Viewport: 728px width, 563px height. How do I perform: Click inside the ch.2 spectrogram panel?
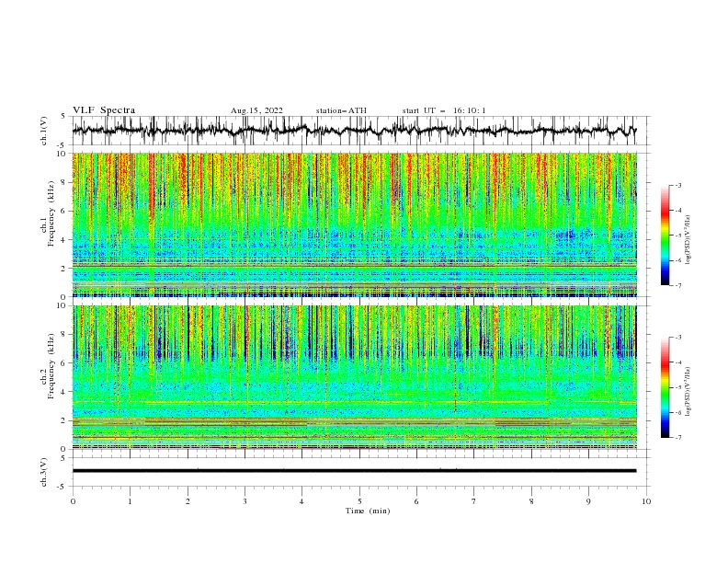click(x=355, y=377)
